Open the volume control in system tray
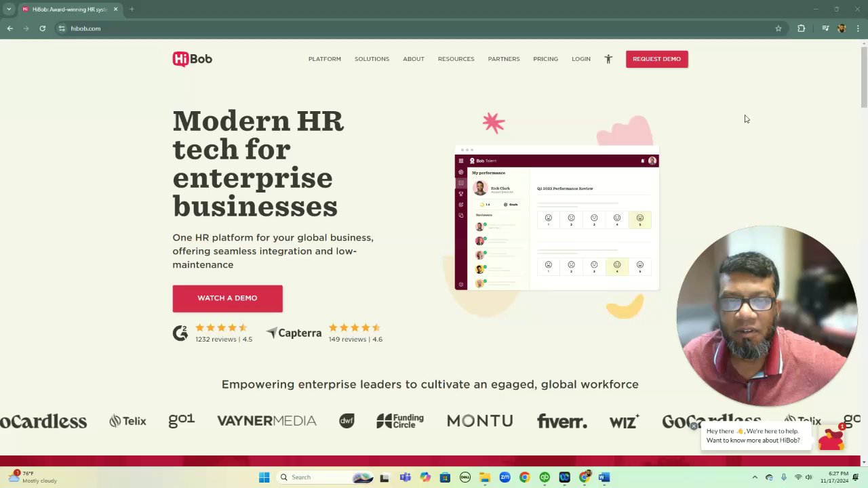868x488 pixels. point(808,477)
